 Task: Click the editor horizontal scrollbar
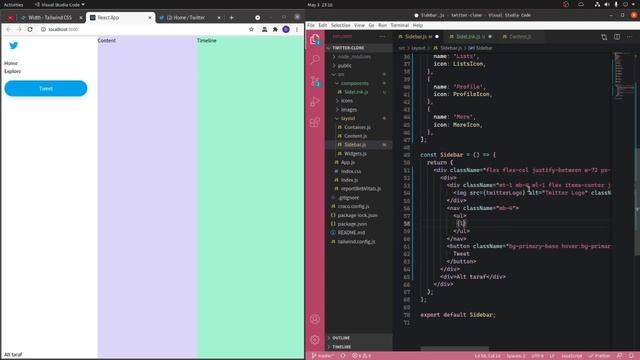(455, 349)
